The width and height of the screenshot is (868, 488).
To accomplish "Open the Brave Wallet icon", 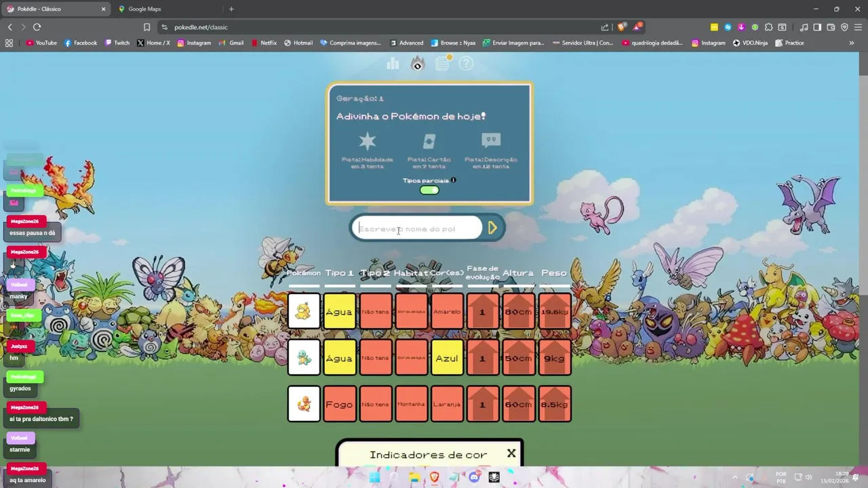I will point(831,27).
